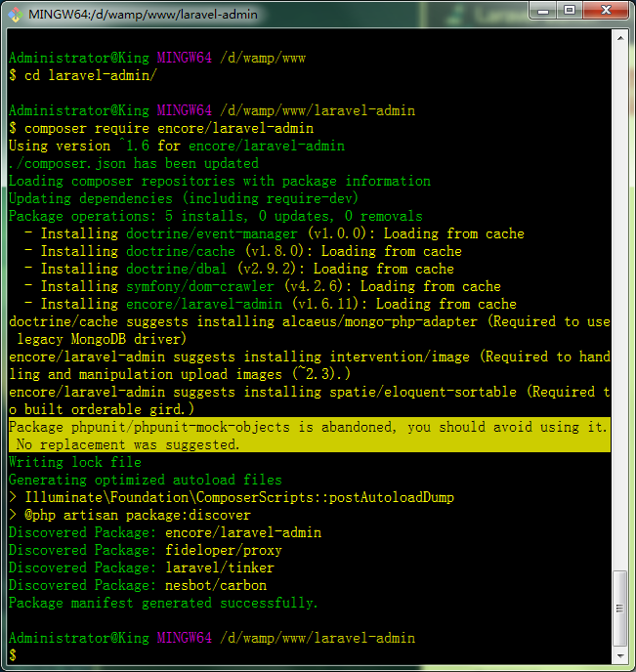
Task: Click 'ling and manipulation upload images (~2.3).)' line
Action: pyautogui.click(x=180, y=374)
